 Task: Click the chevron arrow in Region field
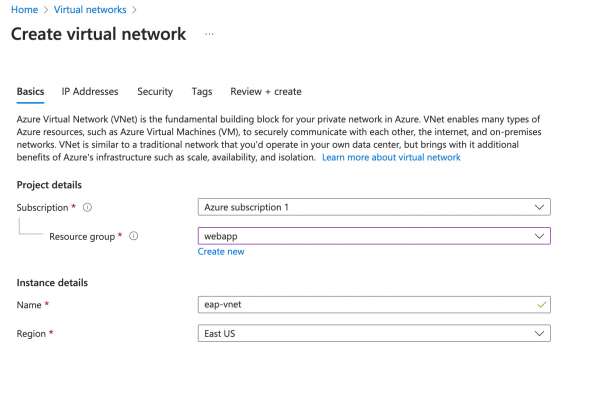[540, 333]
